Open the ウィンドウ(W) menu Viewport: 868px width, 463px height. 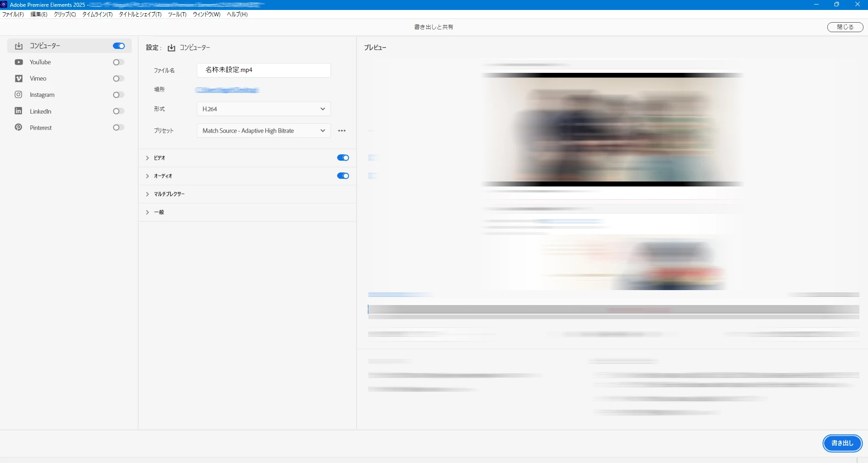tap(207, 14)
